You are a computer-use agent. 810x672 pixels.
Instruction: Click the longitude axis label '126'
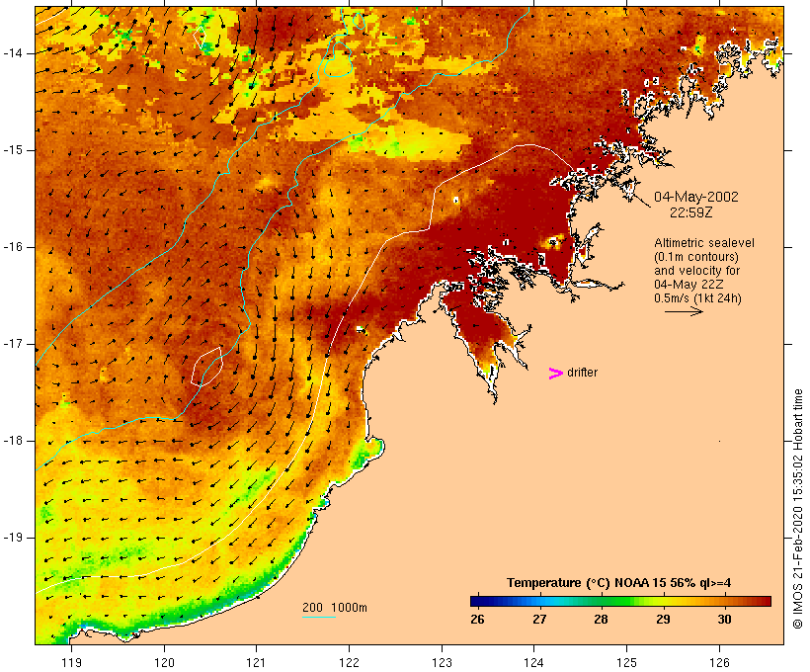[719, 663]
